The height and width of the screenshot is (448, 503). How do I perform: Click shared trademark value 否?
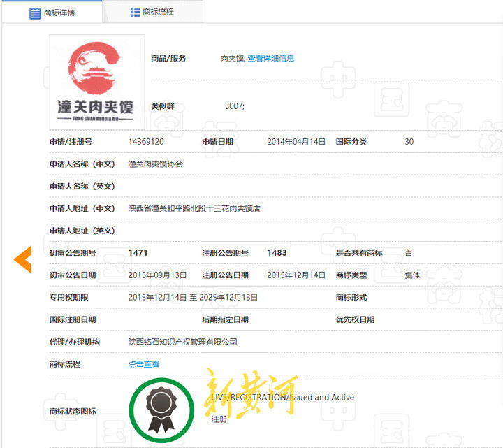click(409, 253)
